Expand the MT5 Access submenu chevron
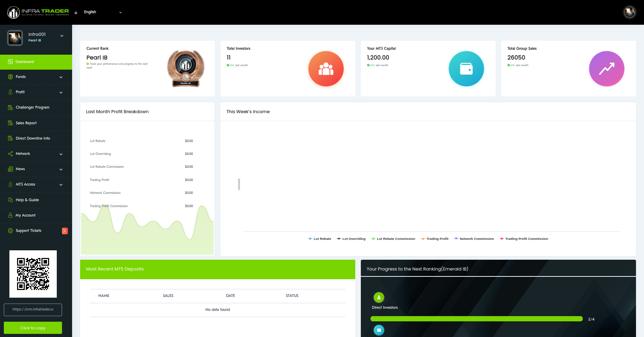The height and width of the screenshot is (337, 644). [61, 185]
